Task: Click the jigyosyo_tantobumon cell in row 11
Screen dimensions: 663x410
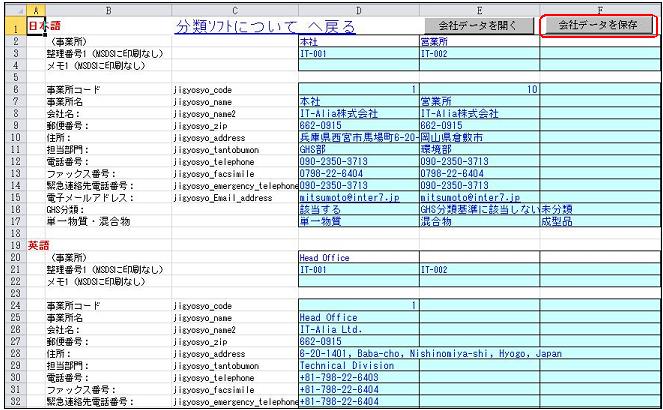Action: (235, 150)
